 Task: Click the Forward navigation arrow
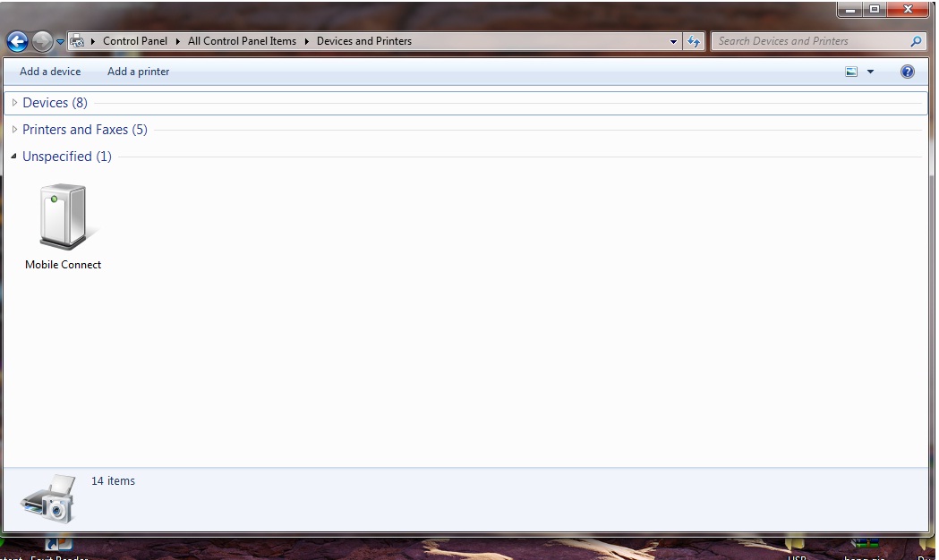41,41
